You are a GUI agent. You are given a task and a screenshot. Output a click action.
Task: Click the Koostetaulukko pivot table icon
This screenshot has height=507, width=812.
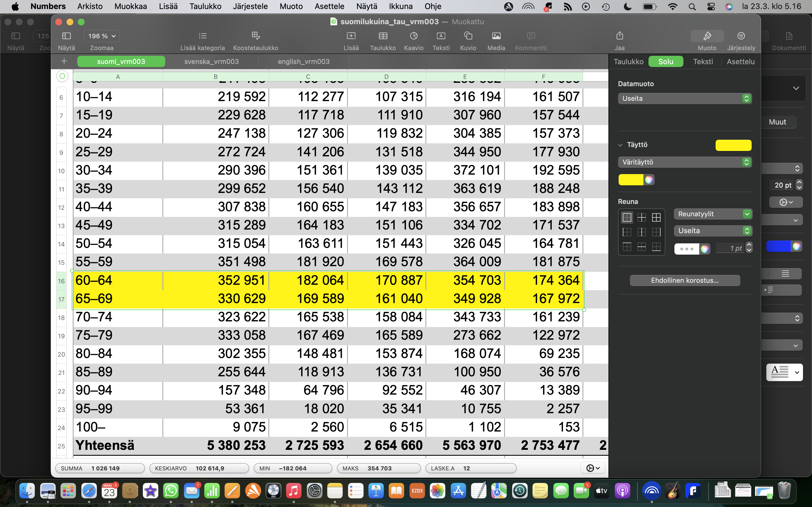point(256,36)
